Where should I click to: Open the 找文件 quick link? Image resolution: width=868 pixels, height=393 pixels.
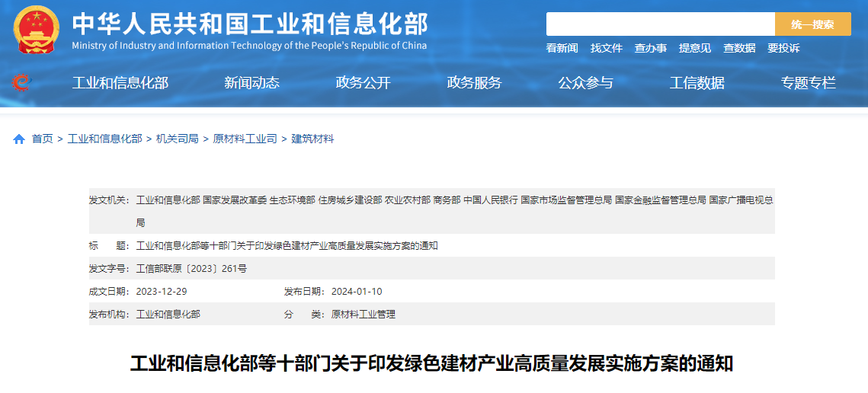[606, 48]
